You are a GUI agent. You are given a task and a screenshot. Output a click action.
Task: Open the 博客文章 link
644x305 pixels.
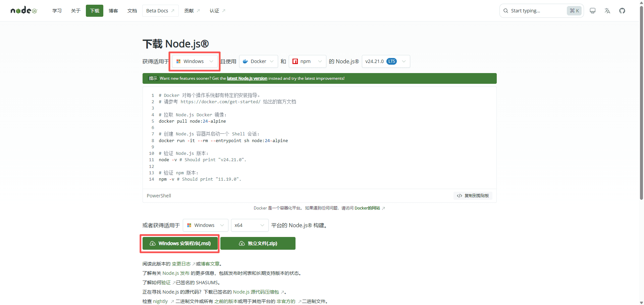[x=210, y=264]
